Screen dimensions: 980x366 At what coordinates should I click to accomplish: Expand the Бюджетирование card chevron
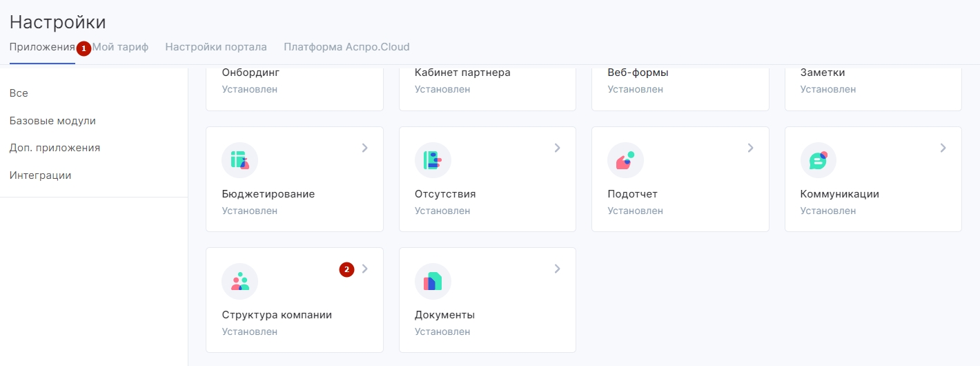[x=364, y=148]
